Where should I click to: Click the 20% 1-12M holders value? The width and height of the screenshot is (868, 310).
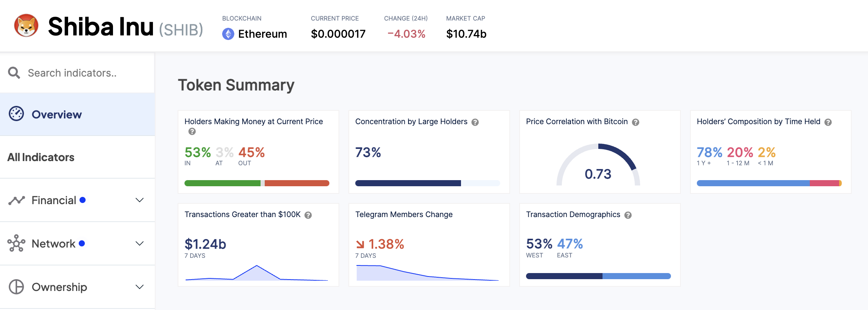pos(740,152)
